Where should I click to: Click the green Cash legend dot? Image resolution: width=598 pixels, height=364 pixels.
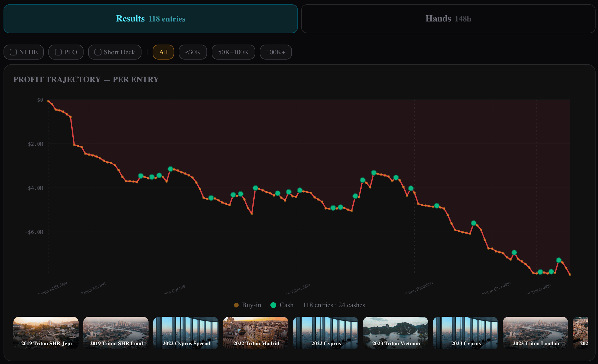[273, 305]
